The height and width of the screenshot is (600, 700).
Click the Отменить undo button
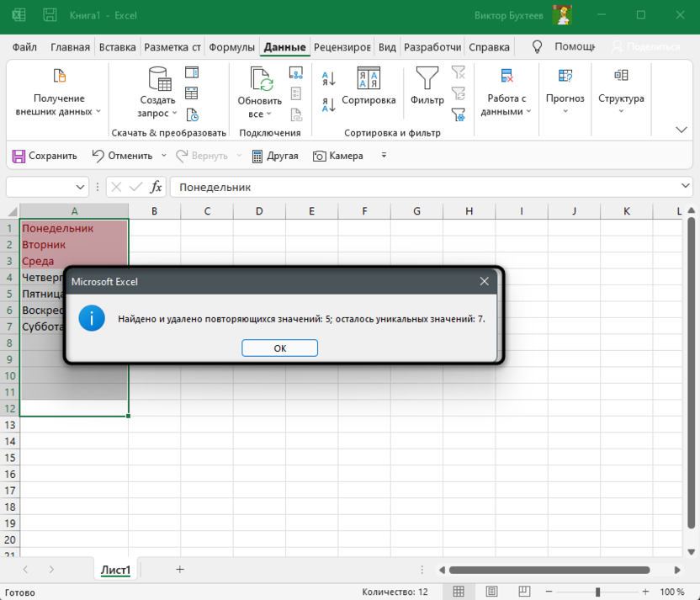point(122,156)
